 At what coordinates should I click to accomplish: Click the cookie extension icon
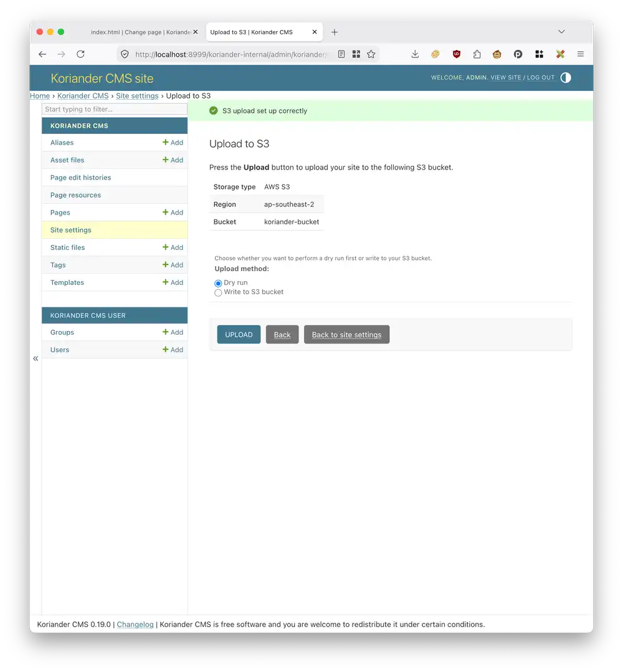[x=435, y=54]
